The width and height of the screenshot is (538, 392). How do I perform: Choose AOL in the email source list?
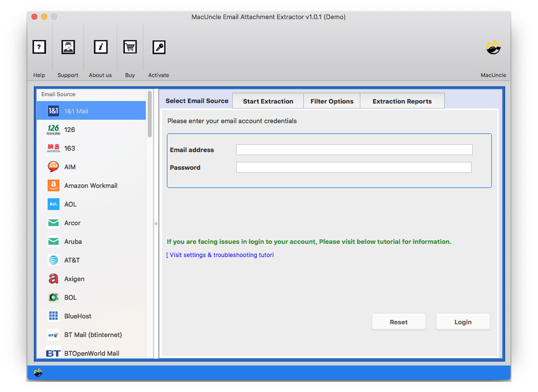(70, 204)
